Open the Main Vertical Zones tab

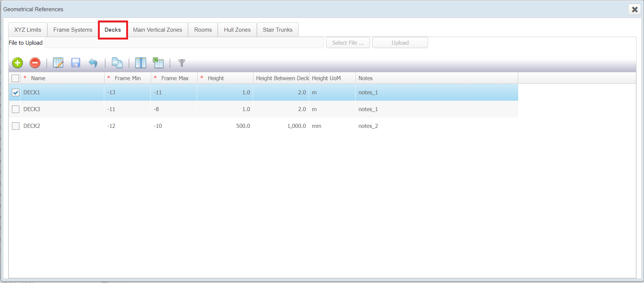(157, 30)
